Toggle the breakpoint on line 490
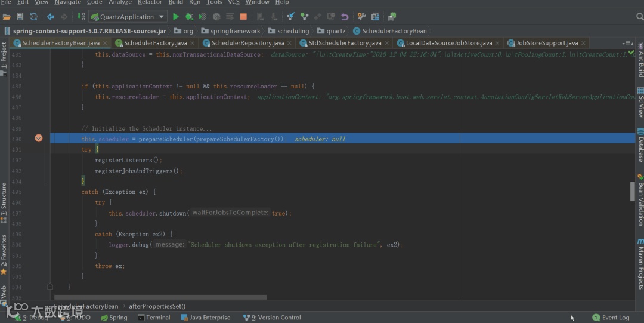The image size is (644, 323). (x=39, y=139)
